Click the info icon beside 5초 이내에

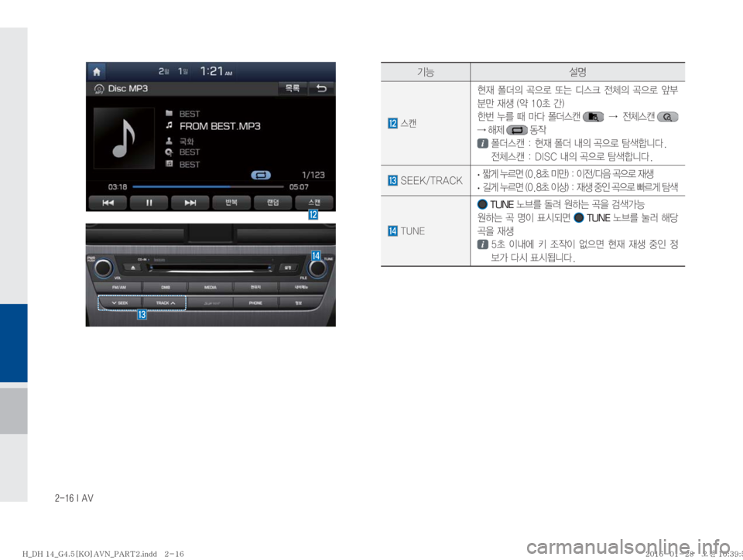(482, 244)
